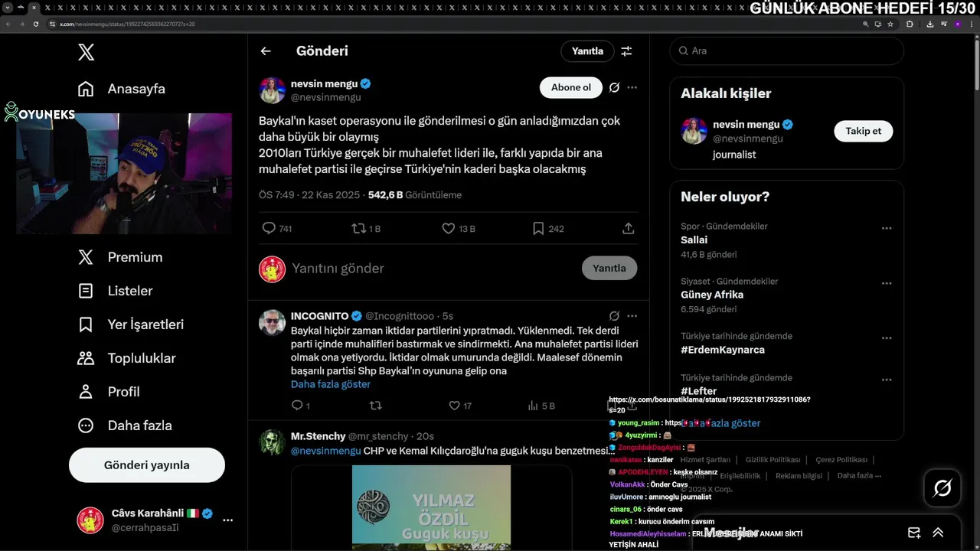Open Mr.Stenchy profile avatar
This screenshot has height=551, width=980.
[x=272, y=442]
